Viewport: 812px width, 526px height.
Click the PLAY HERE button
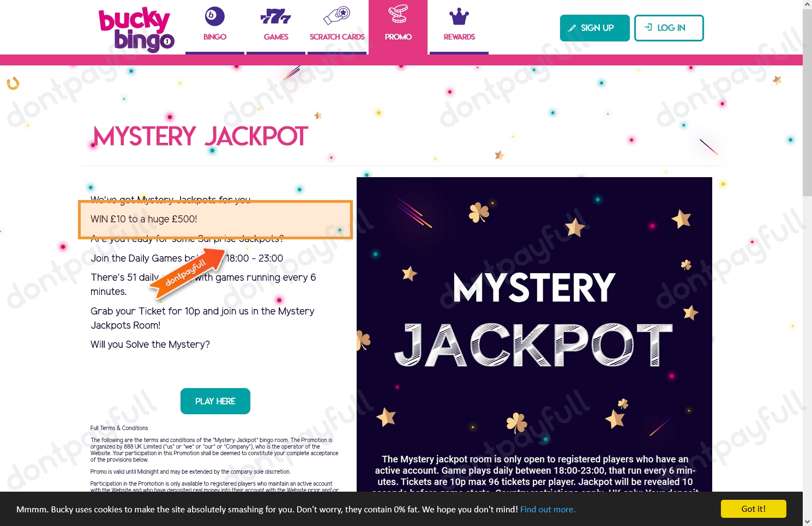click(x=215, y=401)
